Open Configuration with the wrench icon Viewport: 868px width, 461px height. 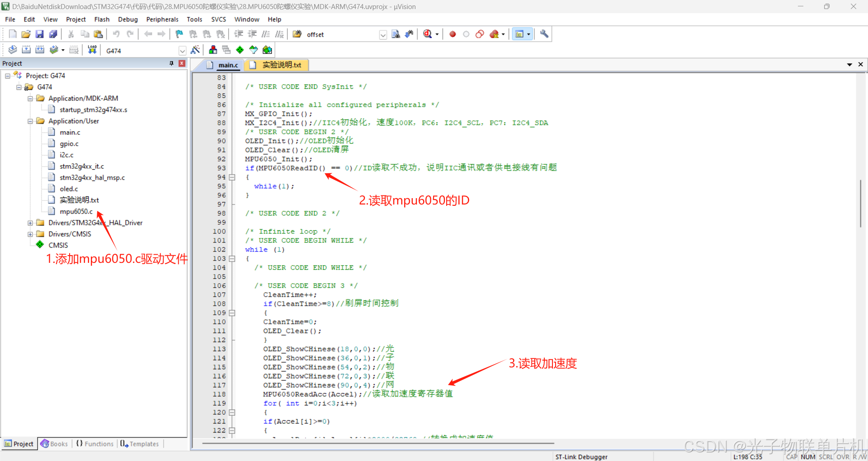pyautogui.click(x=544, y=34)
